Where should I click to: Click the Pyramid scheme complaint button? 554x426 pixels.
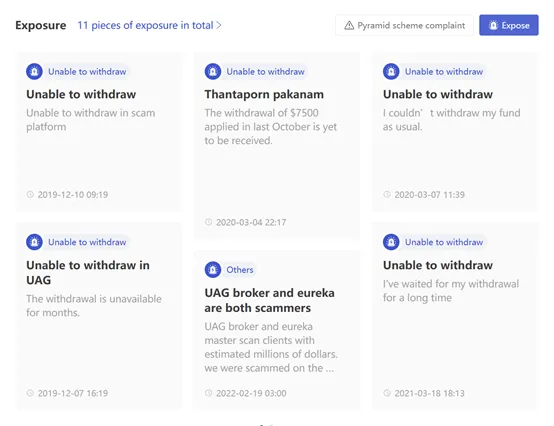pyautogui.click(x=404, y=25)
